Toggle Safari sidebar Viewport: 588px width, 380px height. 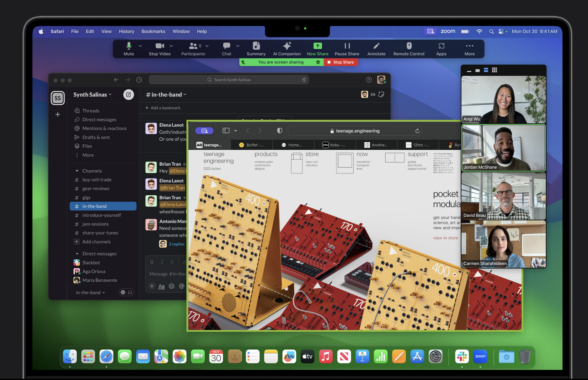(x=226, y=131)
